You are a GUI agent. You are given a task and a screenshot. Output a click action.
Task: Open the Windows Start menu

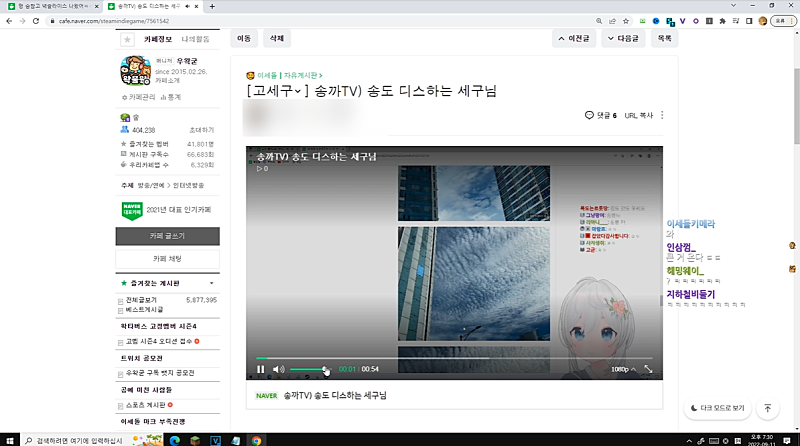pyautogui.click(x=9, y=439)
